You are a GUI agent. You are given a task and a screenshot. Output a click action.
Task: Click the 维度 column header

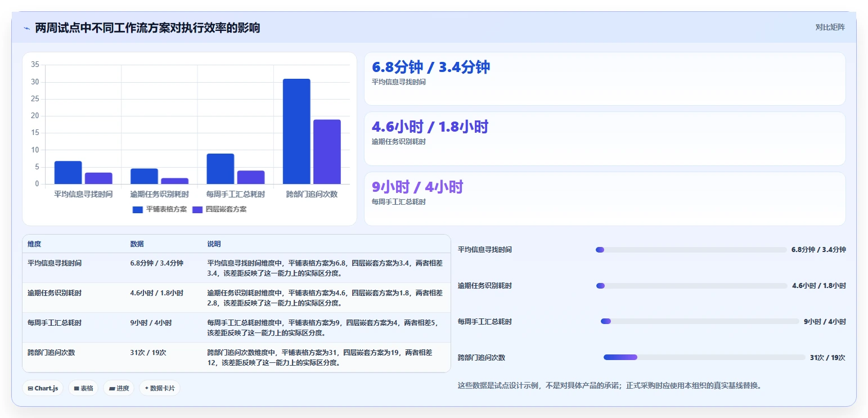(34, 244)
